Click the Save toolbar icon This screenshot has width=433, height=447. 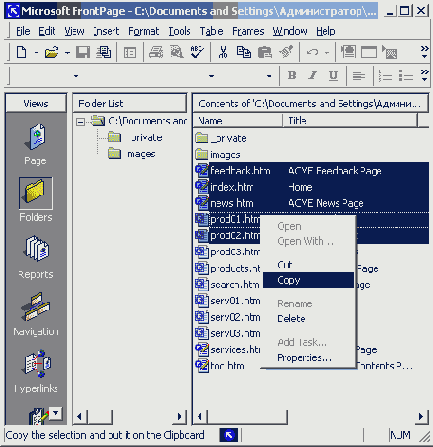pyautogui.click(x=83, y=53)
